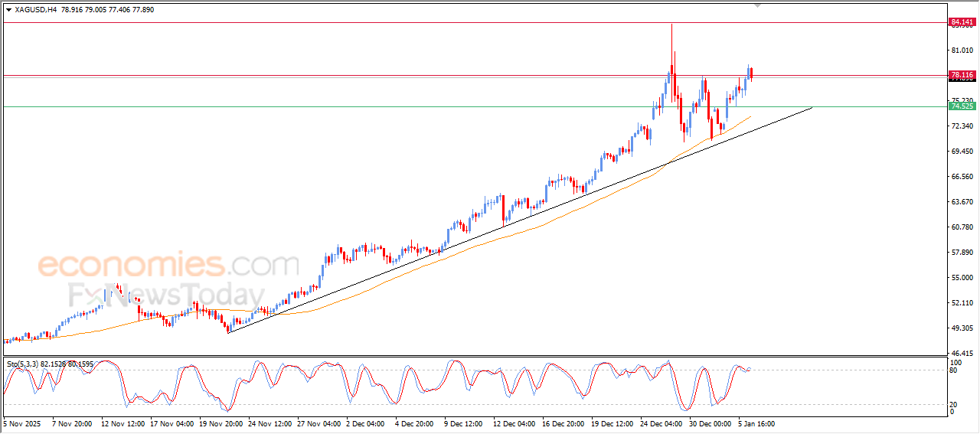
Task: Click the 19 Nov 20:00 time label
Action: click(x=220, y=423)
